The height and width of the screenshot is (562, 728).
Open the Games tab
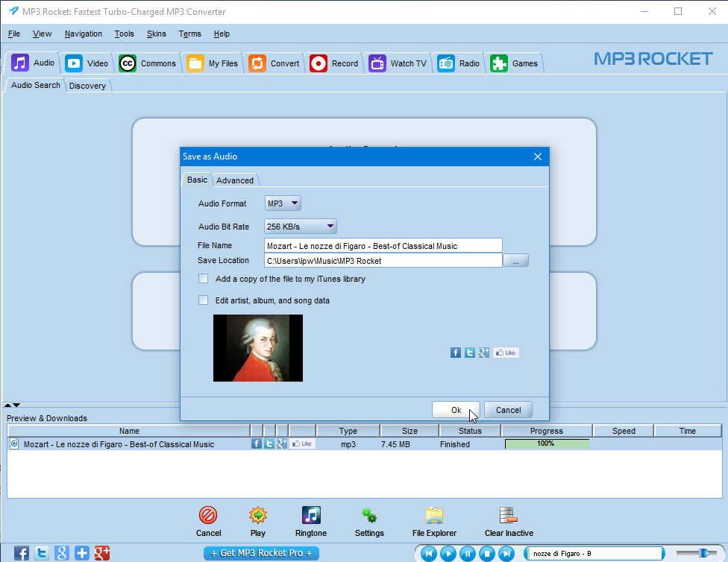514,63
